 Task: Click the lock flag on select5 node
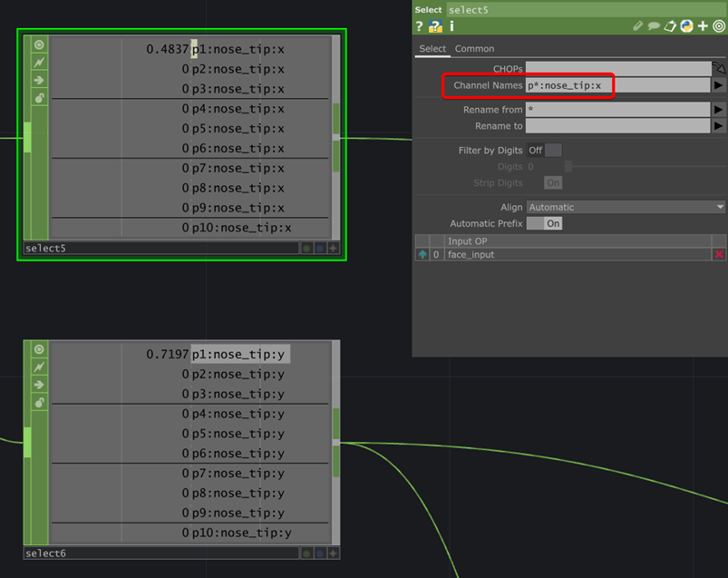(x=39, y=98)
